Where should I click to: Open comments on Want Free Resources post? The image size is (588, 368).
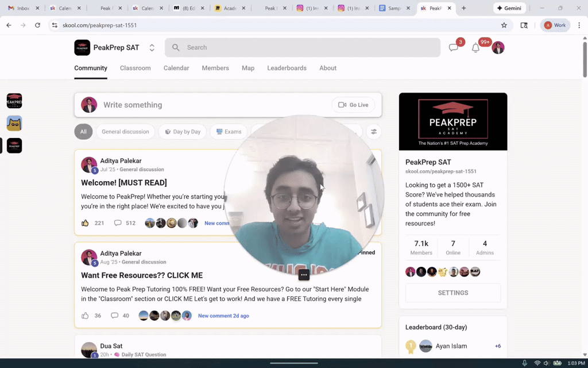114,316
